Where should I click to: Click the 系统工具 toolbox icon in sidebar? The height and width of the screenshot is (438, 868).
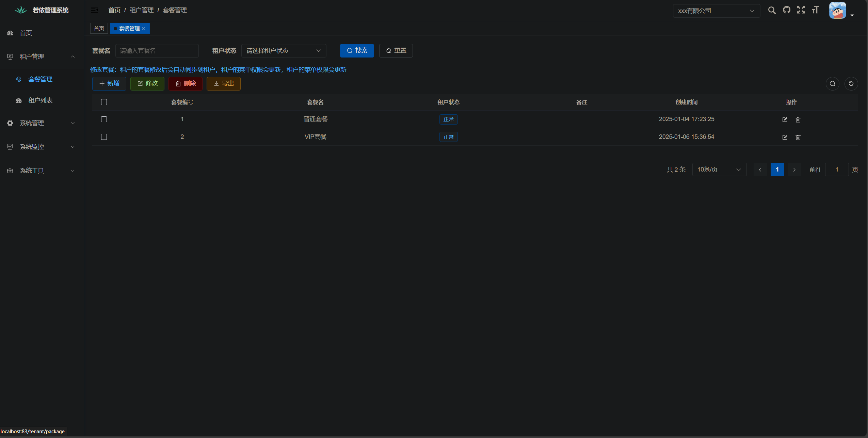(x=10, y=171)
